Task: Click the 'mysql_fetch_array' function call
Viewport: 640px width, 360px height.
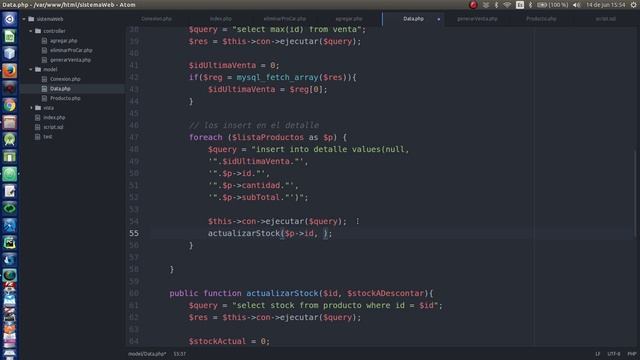Action: coord(277,78)
